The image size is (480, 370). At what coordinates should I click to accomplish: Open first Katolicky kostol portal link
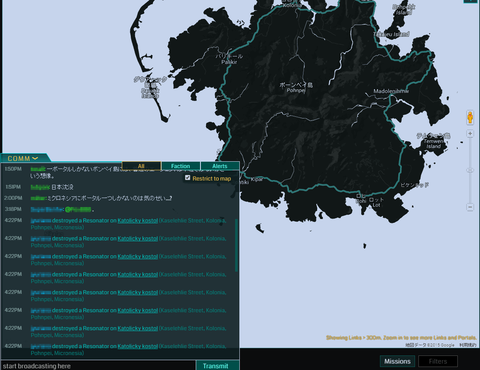point(138,221)
